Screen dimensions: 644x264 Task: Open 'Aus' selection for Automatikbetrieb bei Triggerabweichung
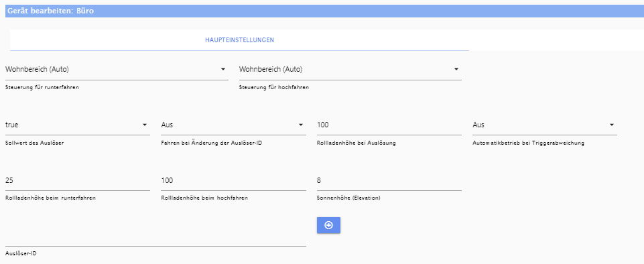[545, 125]
